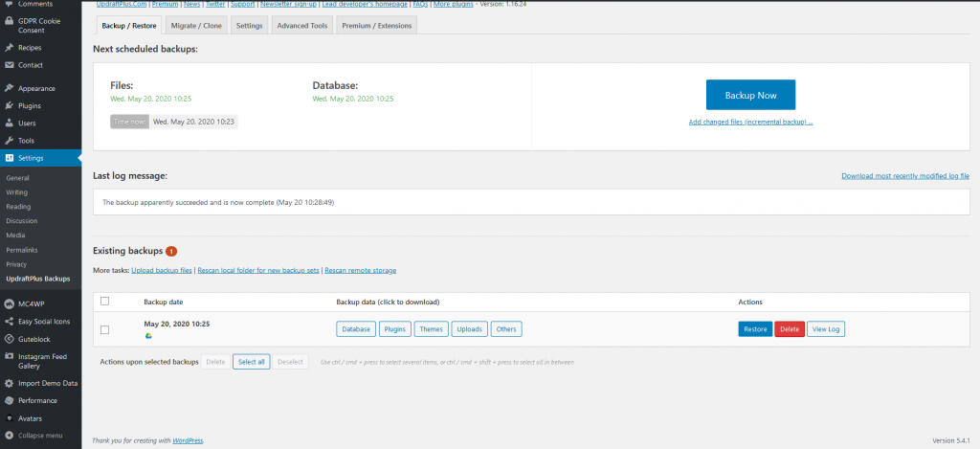Click the red Delete button in Actions
980x449 pixels.
coord(790,329)
